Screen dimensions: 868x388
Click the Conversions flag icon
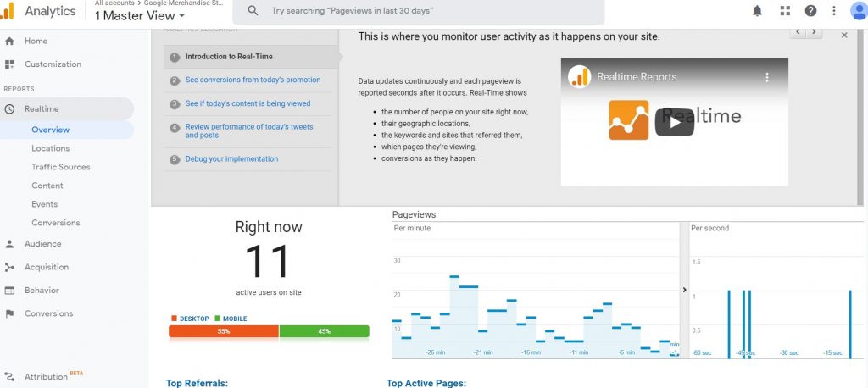(x=9, y=313)
